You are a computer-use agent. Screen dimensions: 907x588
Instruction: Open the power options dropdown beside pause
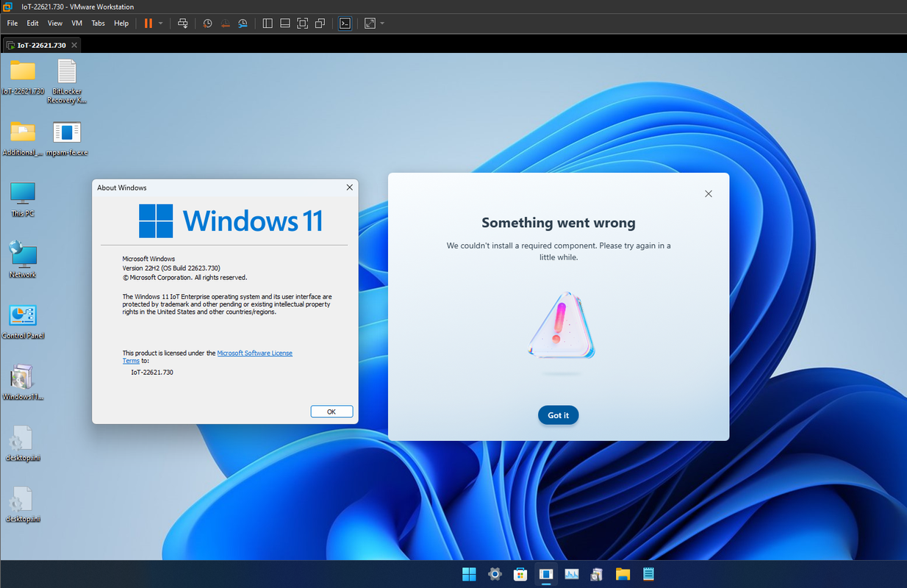[x=160, y=24]
